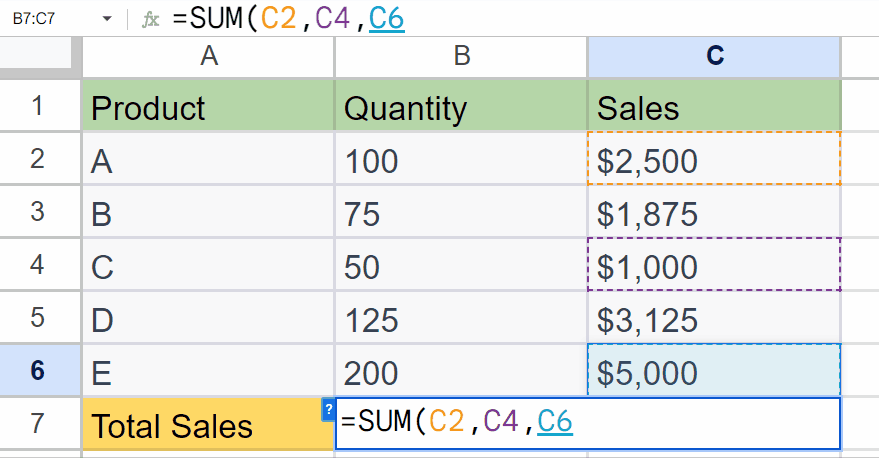
Task: Click the Sales header cell
Action: tap(715, 105)
